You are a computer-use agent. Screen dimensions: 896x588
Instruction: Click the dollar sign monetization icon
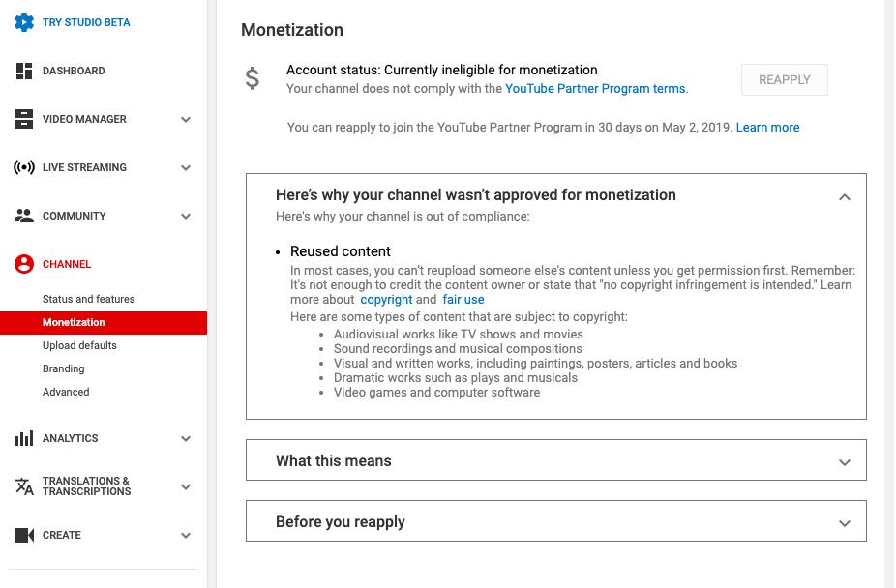[x=252, y=78]
